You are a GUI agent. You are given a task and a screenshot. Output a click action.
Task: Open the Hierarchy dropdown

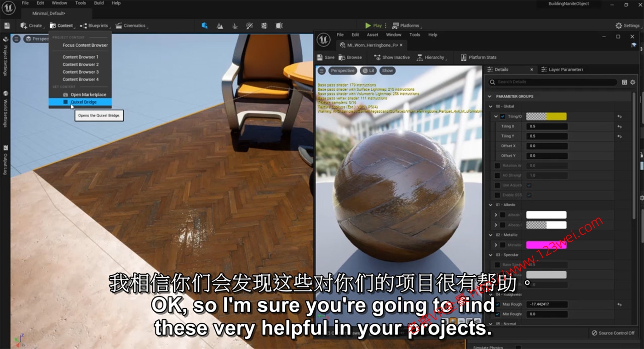tap(431, 58)
